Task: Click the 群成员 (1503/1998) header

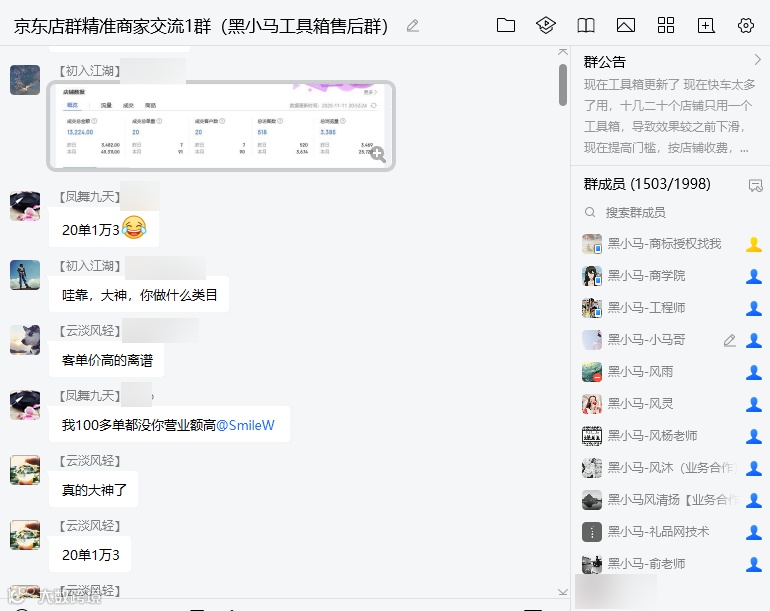Action: pos(647,184)
